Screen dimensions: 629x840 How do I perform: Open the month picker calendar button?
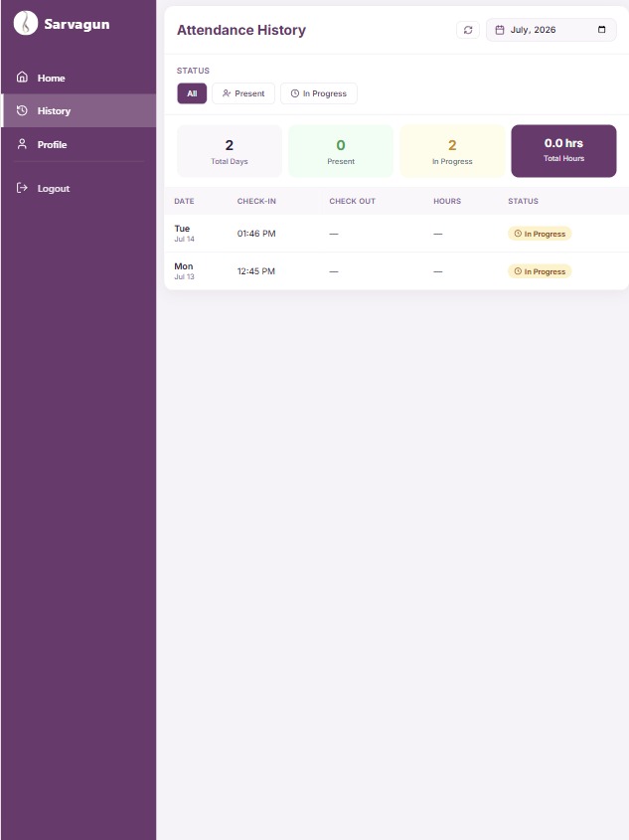coord(602,30)
